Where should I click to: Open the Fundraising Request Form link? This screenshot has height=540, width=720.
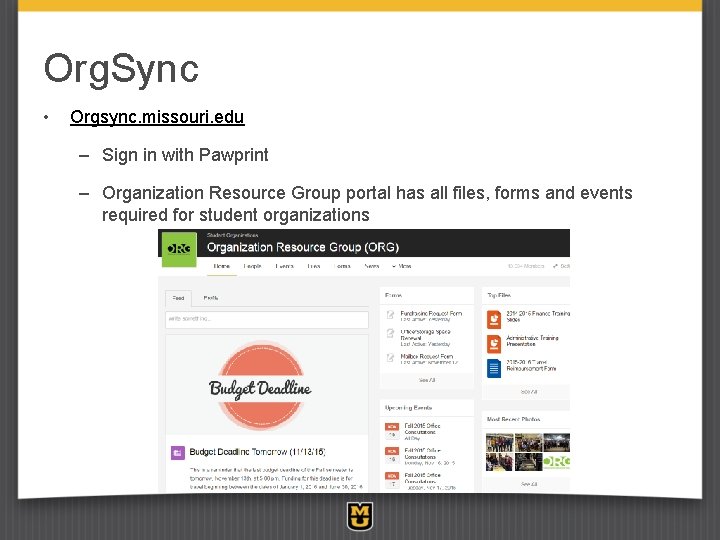pyautogui.click(x=431, y=313)
